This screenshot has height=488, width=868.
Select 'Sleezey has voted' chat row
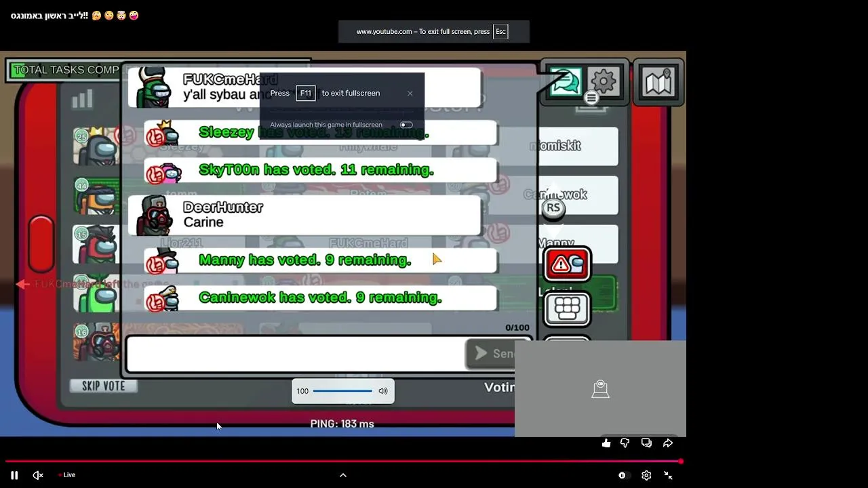tap(320, 133)
